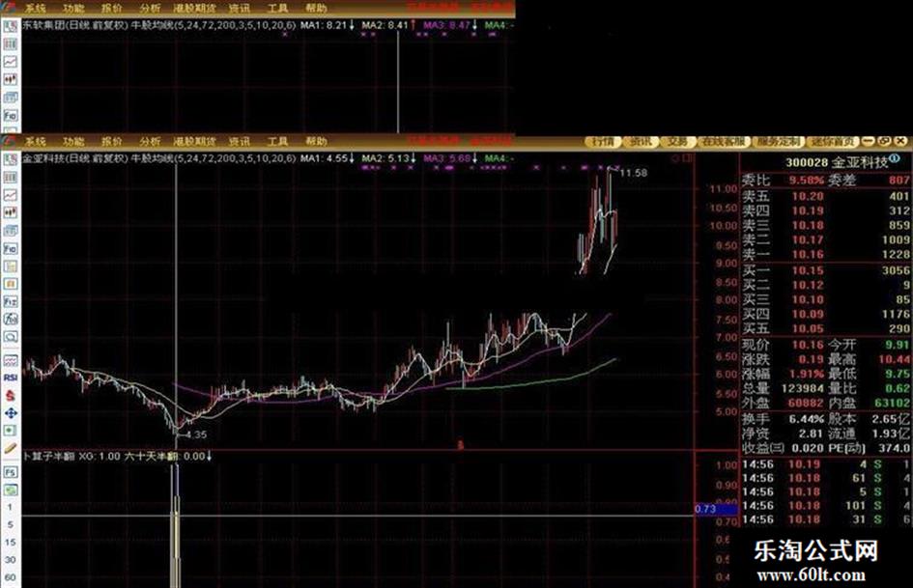Open 系统 menu in 东软集团 window
Viewport: 913px width, 588px height.
point(36,8)
